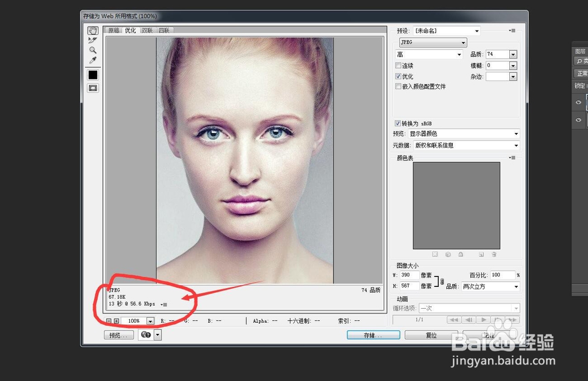Click the 74 品质 label under preview
This screenshot has width=588, height=381.
tap(371, 290)
